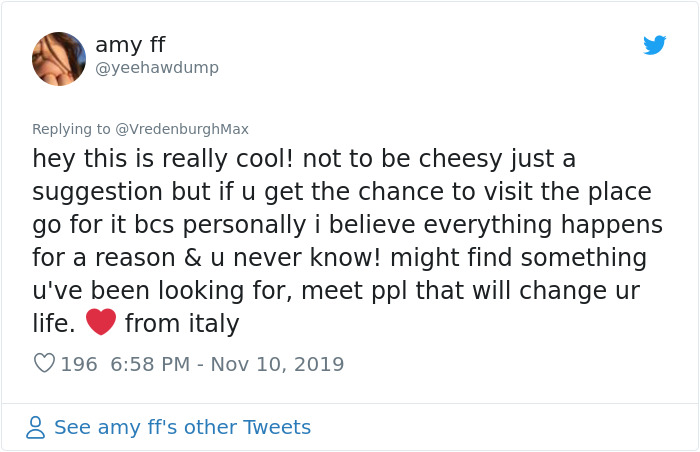Image resolution: width=700 pixels, height=452 pixels.
Task: Click the red heart emoji in tweet
Action: click(100, 322)
